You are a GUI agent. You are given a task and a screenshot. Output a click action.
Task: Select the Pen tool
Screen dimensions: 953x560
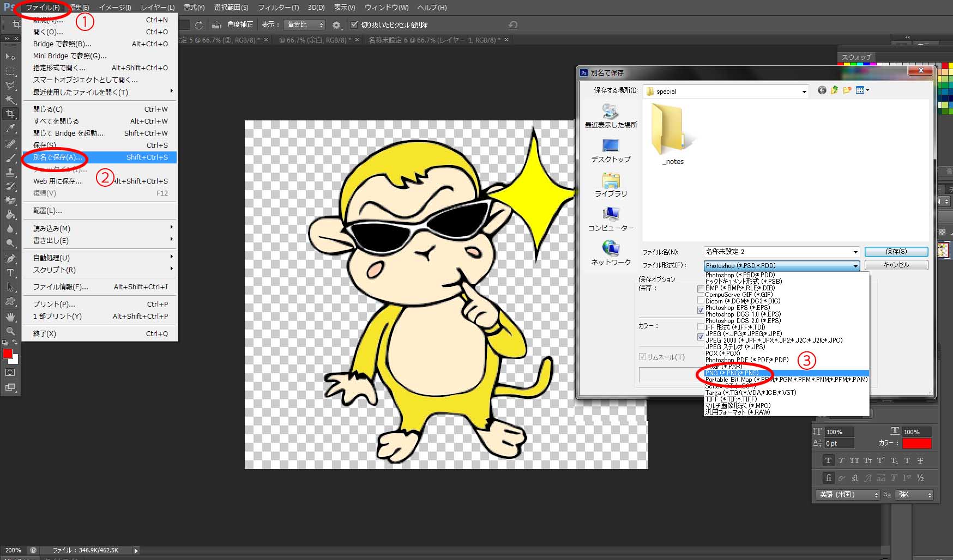(10, 258)
